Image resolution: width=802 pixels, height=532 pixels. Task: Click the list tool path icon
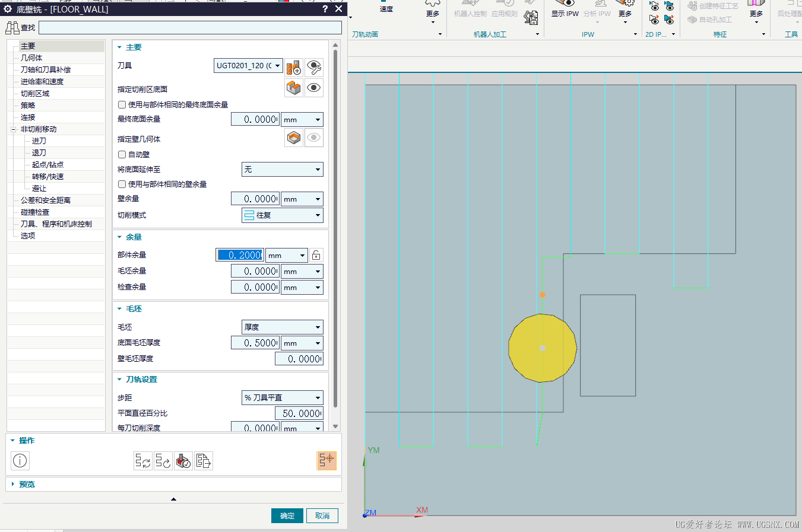coord(204,461)
